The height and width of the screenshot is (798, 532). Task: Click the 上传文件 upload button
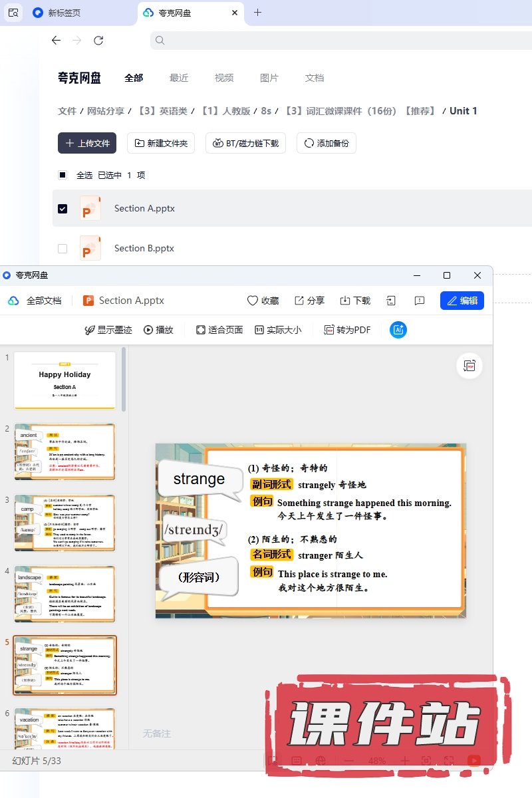[87, 143]
